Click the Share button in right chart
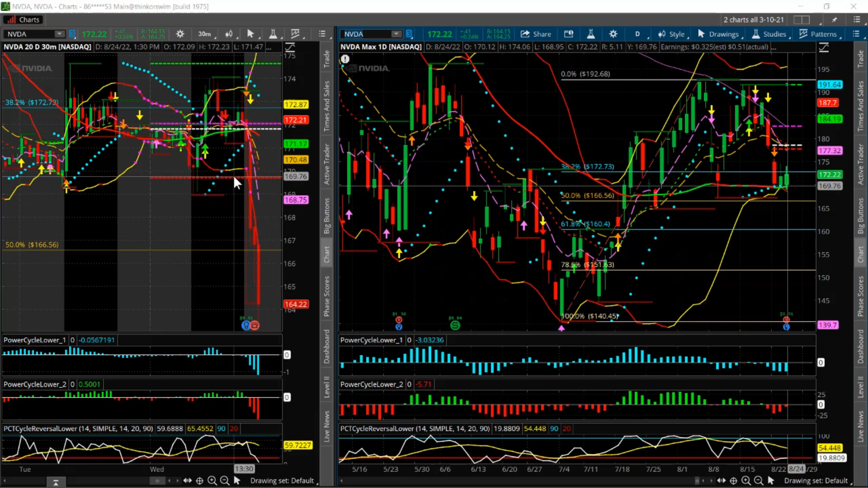868x488 pixels. 536,34
